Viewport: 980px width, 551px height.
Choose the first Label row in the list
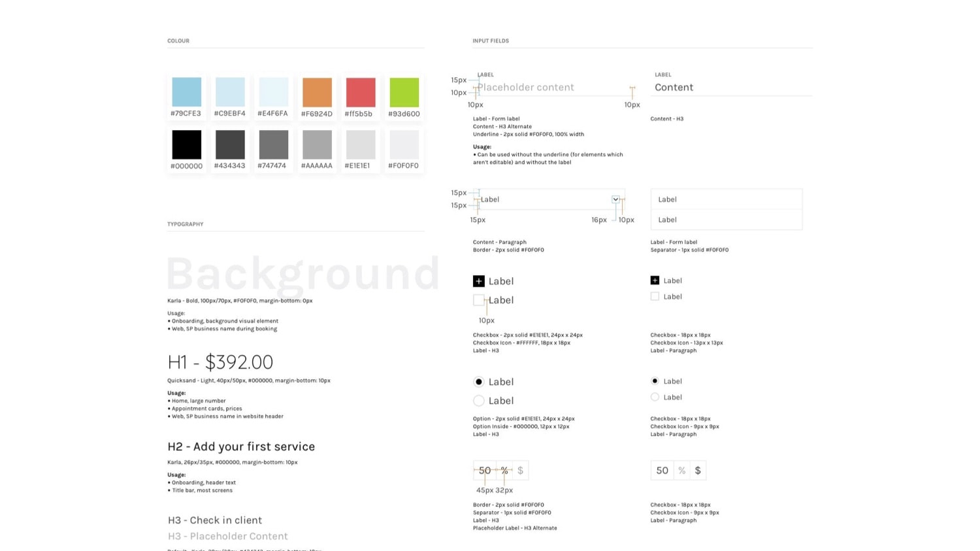pyautogui.click(x=727, y=199)
